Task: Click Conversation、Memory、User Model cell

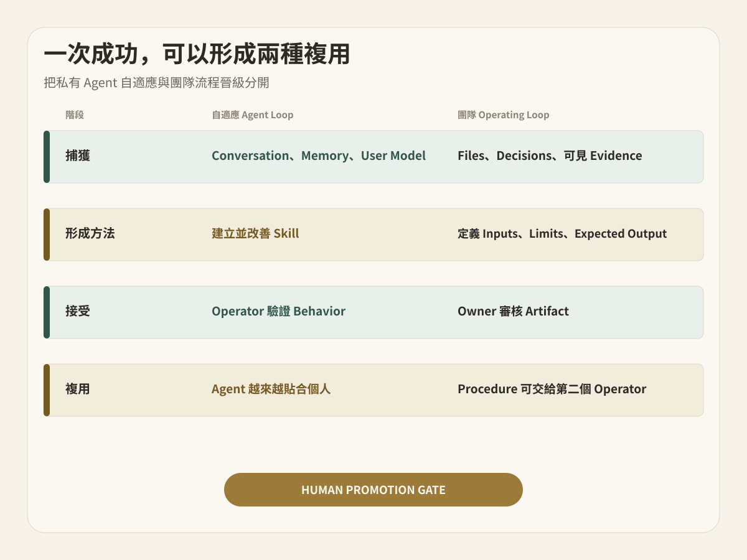Action: (x=319, y=156)
